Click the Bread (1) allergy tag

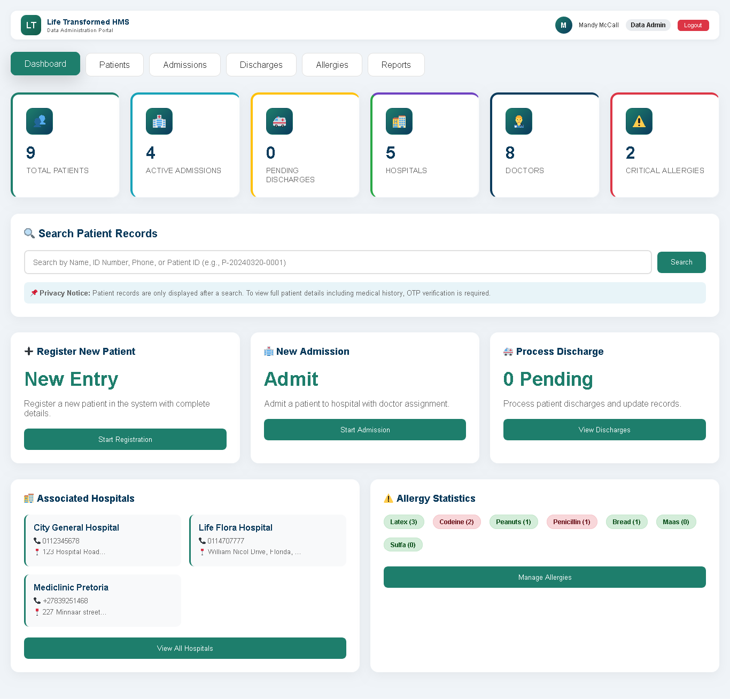coord(627,522)
